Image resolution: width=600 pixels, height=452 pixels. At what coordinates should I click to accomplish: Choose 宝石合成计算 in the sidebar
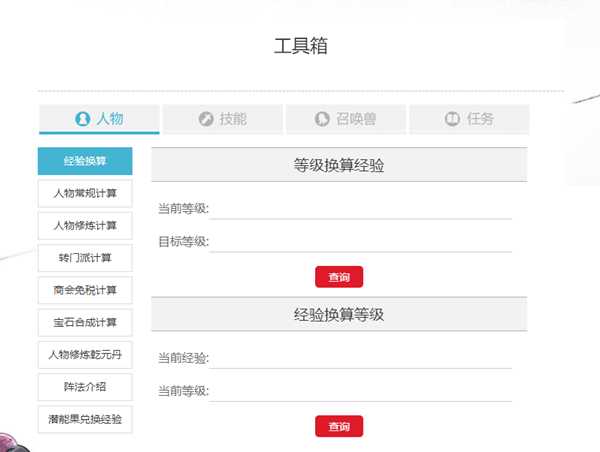[x=85, y=323]
